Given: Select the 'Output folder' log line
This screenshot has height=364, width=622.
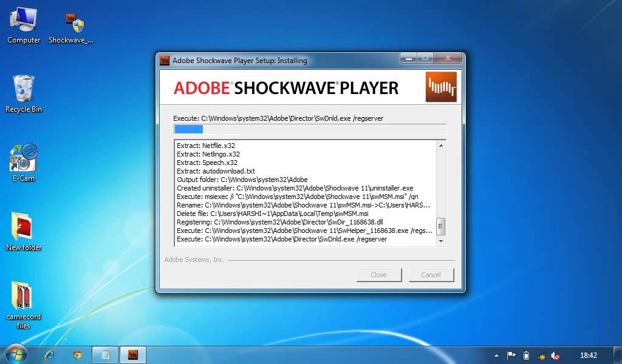Looking at the screenshot, I should point(242,180).
